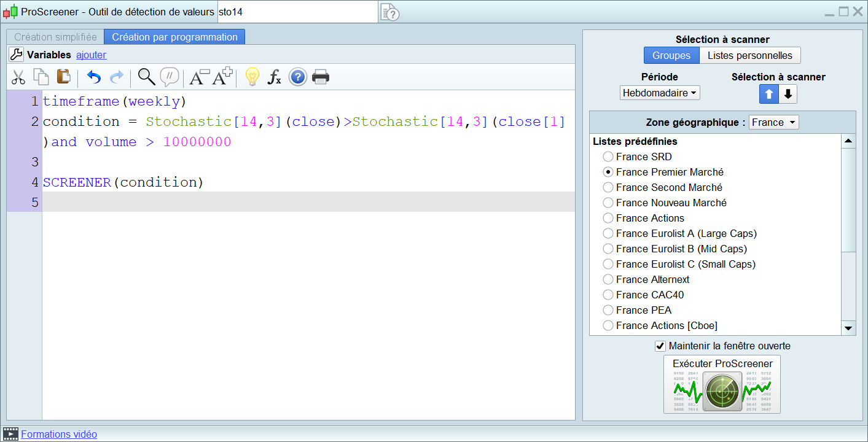868x442 pixels.
Task: Select the France Premier Marché list
Action: tap(608, 172)
